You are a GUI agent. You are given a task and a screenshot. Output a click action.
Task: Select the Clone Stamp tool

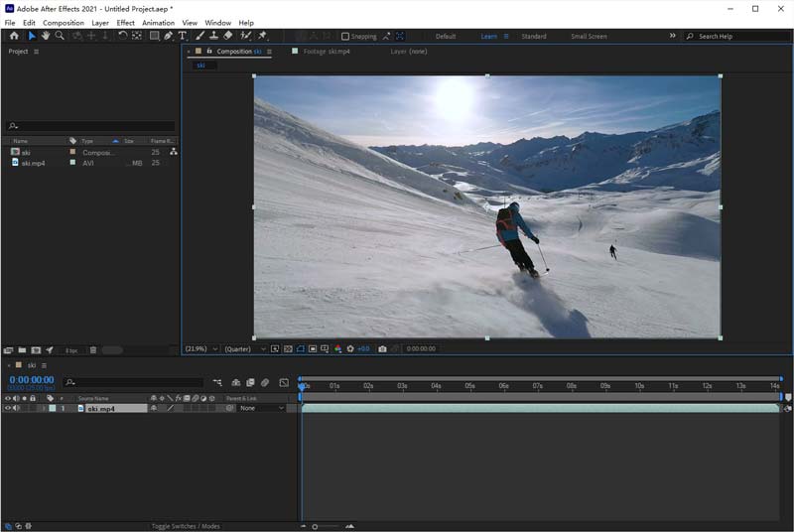coord(213,36)
